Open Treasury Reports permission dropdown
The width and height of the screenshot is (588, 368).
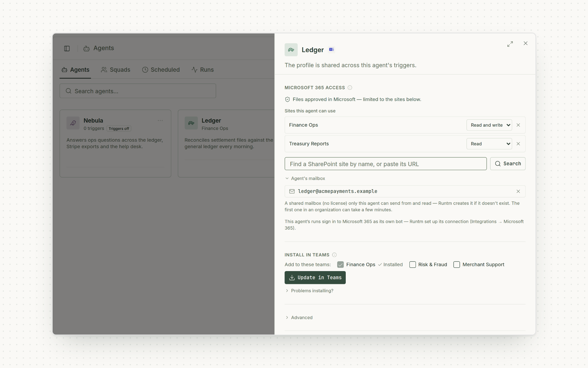489,144
